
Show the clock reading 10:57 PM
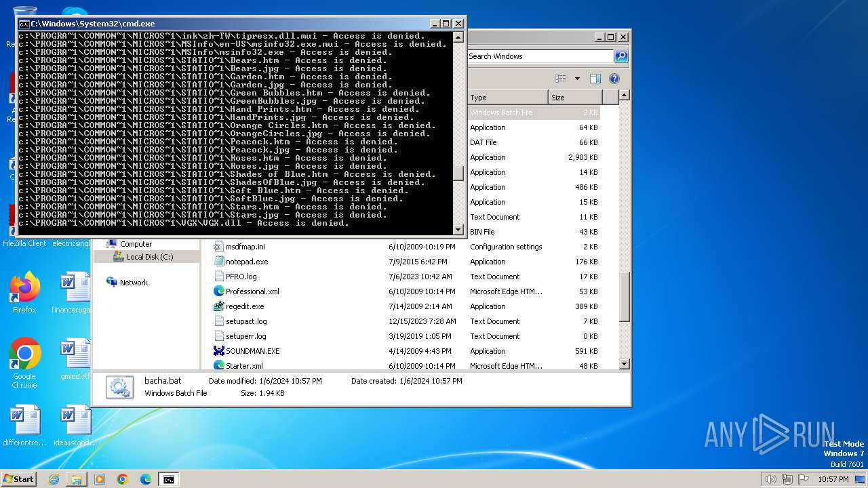point(833,479)
